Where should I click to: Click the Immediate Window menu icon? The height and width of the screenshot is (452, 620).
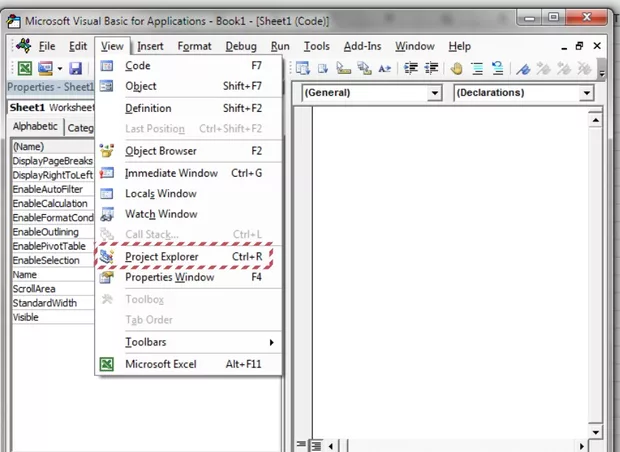point(106,173)
